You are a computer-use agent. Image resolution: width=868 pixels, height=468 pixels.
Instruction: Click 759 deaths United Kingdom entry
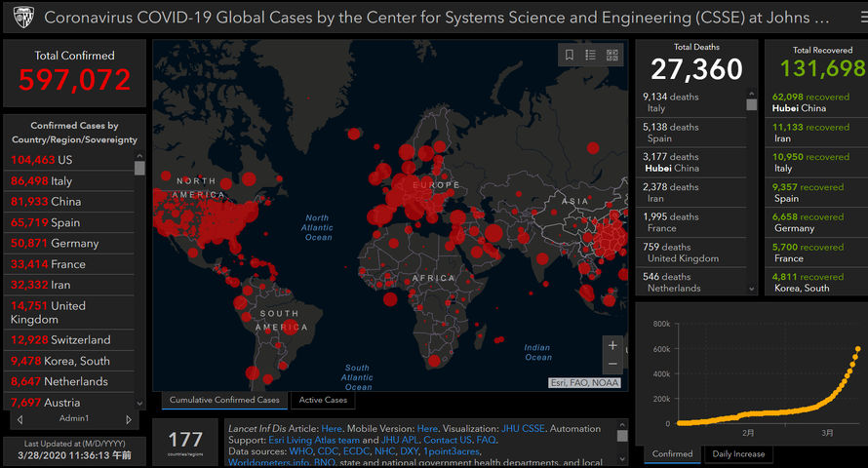[690, 253]
